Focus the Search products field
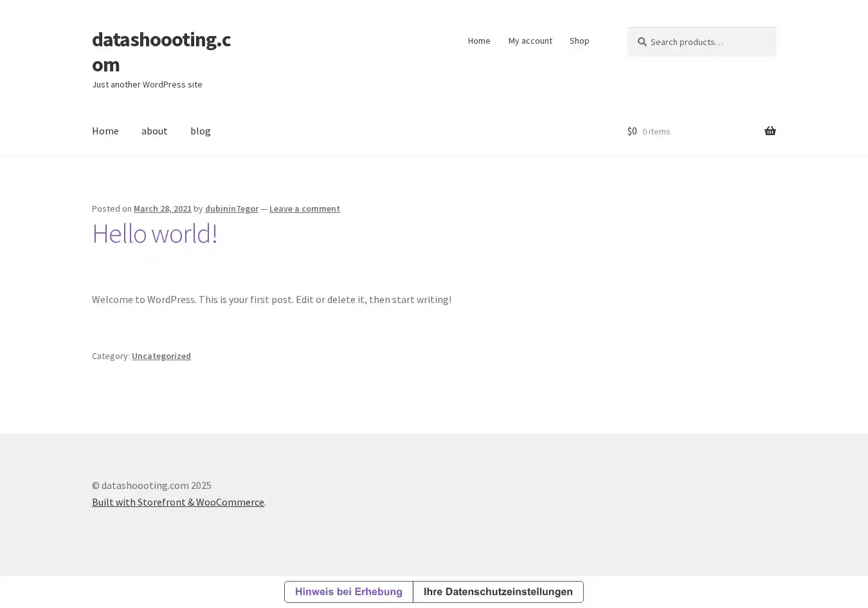 [707, 42]
